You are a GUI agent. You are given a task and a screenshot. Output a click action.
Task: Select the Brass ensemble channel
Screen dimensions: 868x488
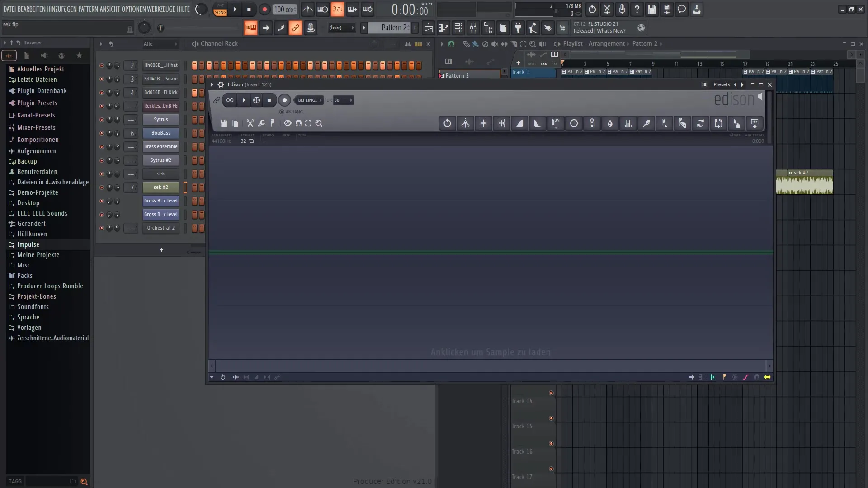click(x=161, y=146)
